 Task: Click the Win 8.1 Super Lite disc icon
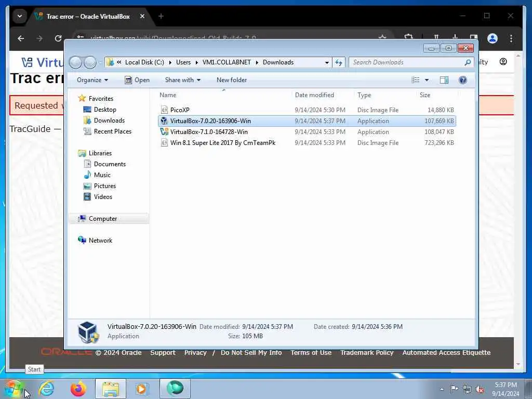coord(164,142)
